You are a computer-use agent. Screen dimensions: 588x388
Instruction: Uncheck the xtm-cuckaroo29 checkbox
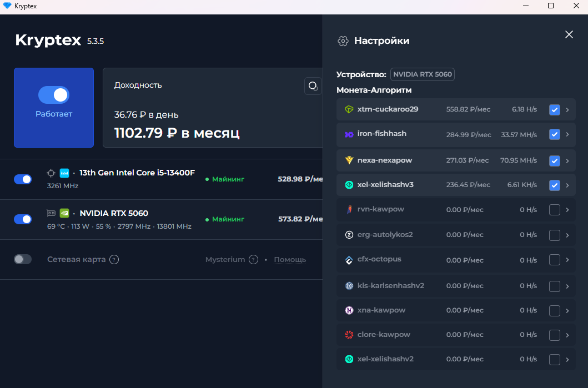point(554,110)
